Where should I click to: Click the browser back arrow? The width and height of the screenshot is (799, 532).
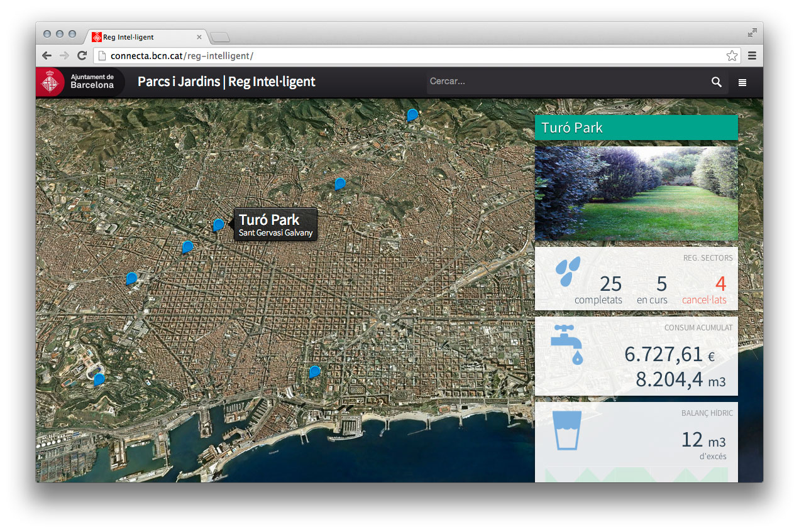pyautogui.click(x=47, y=56)
